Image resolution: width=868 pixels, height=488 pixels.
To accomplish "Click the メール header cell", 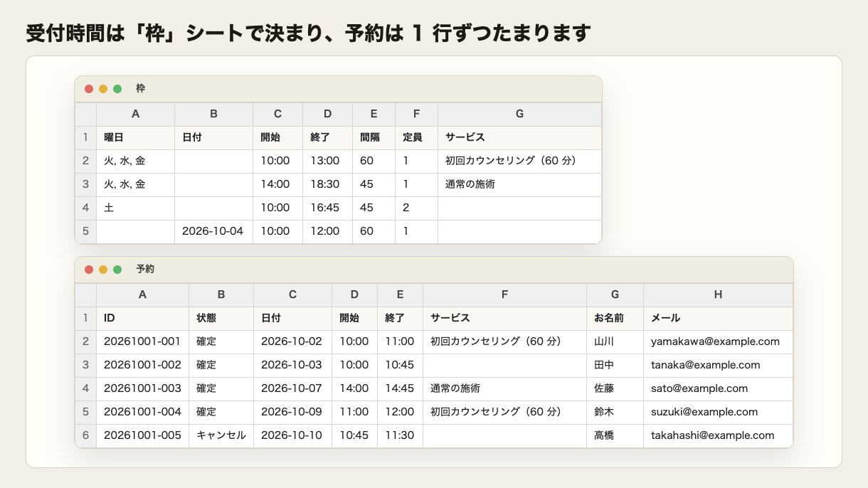I will 719,319.
